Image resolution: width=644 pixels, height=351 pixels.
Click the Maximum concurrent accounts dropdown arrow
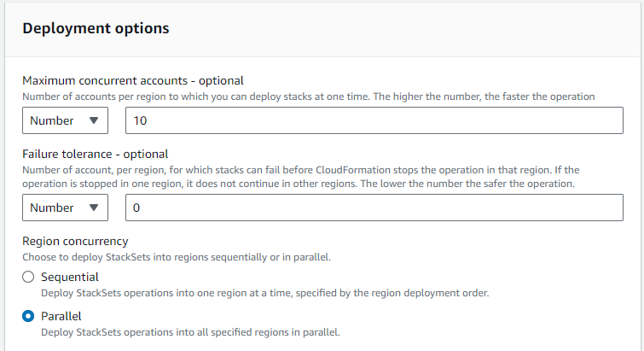[93, 120]
